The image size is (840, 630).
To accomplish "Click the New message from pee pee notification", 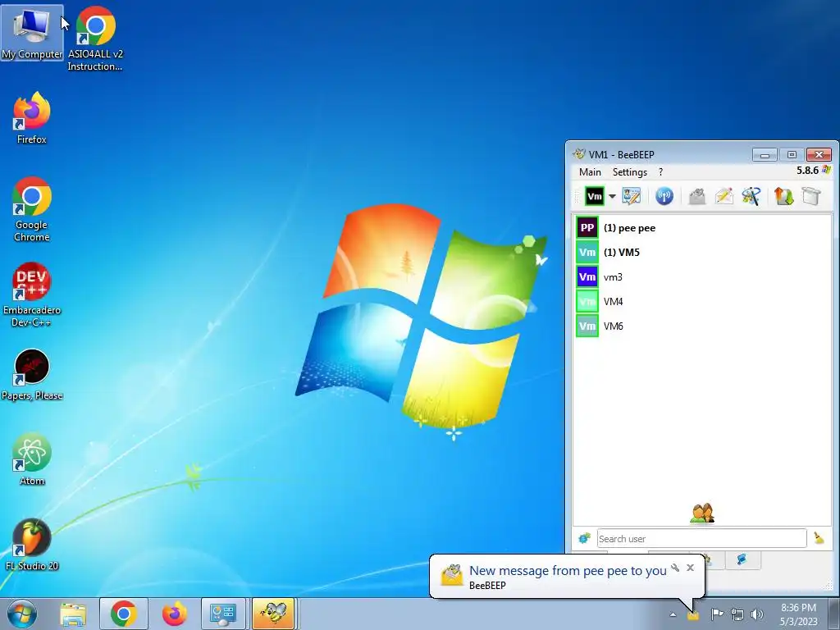I will pos(568,571).
